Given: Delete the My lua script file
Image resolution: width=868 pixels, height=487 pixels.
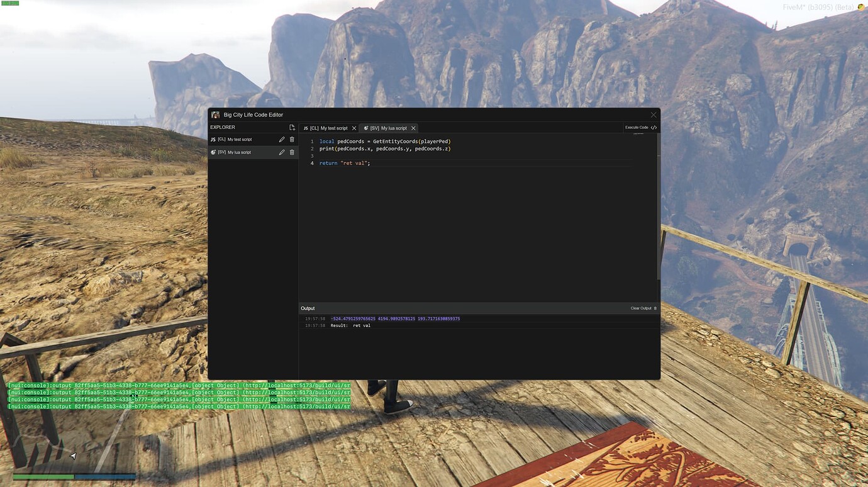Looking at the screenshot, I should pyautogui.click(x=292, y=152).
